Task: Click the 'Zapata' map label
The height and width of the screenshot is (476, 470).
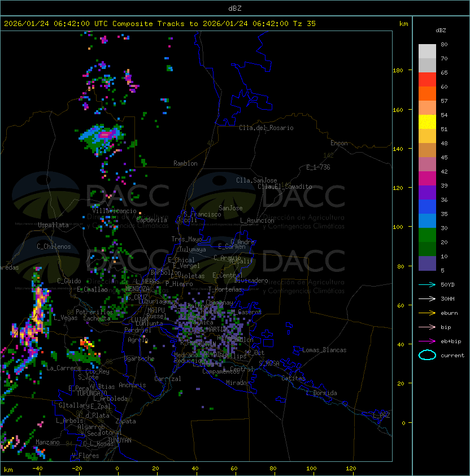Action: point(125,421)
